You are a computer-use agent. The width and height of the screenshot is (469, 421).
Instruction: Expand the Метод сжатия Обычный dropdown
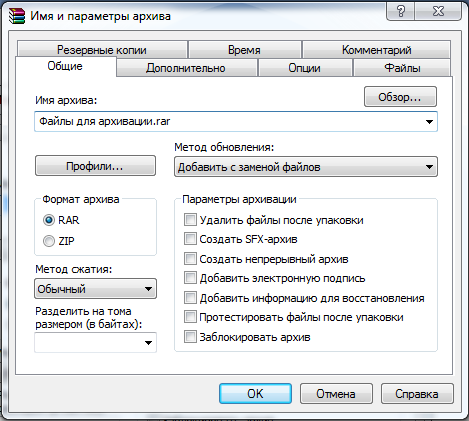(x=95, y=289)
